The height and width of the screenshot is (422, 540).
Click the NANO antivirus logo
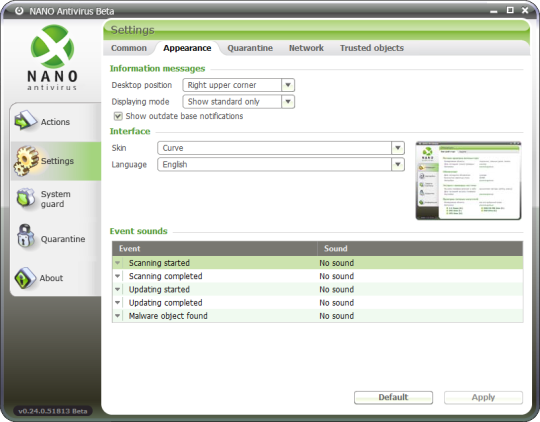point(52,58)
